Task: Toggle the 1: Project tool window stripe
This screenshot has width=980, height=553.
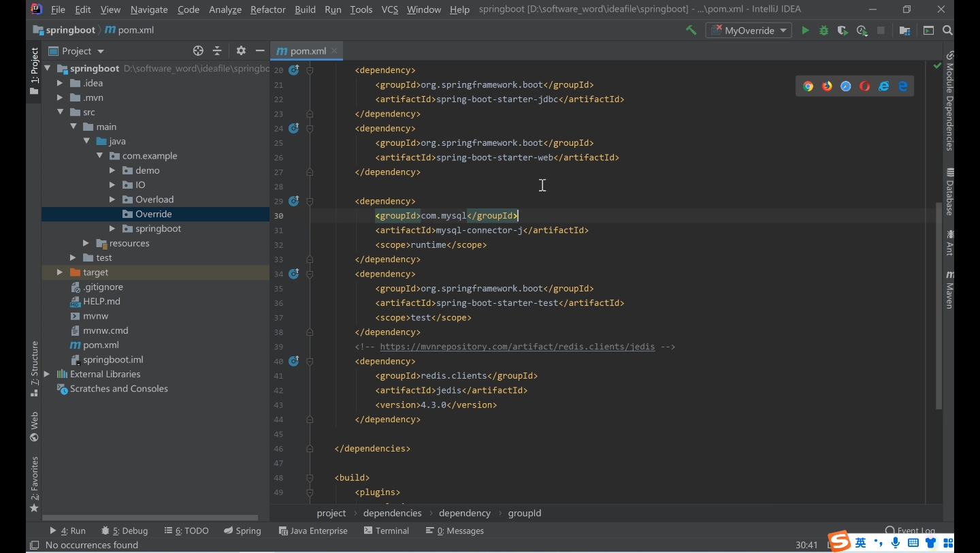Action: click(34, 71)
